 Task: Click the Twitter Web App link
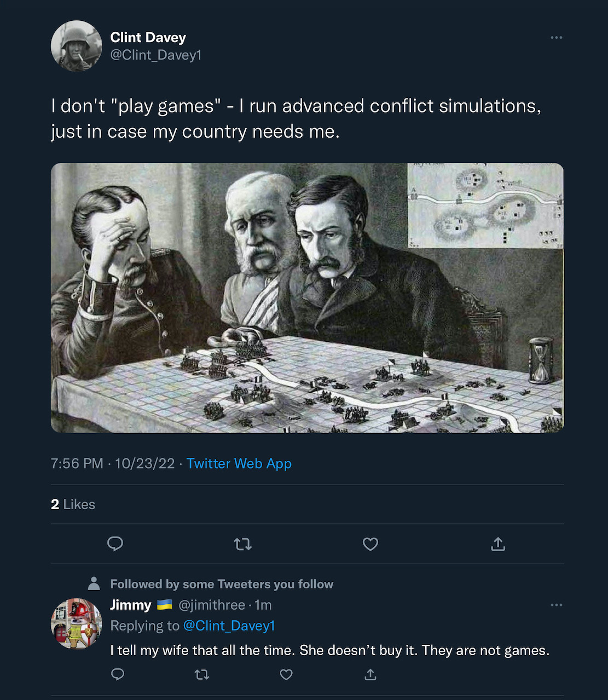click(239, 463)
